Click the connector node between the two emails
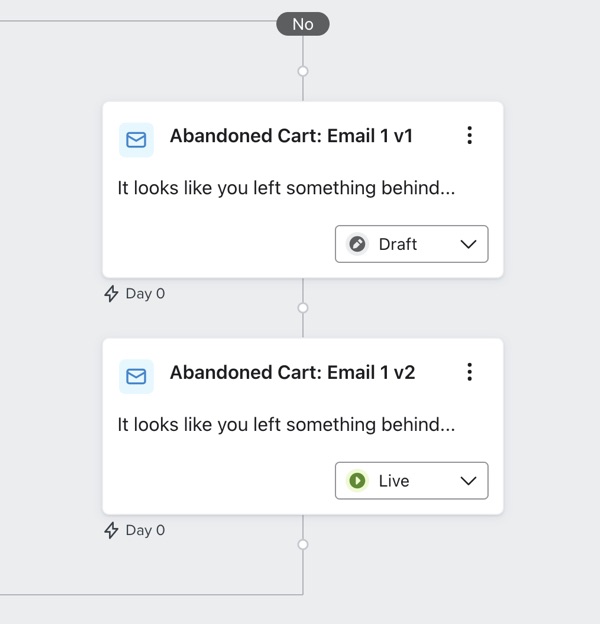600x624 pixels. [x=303, y=308]
